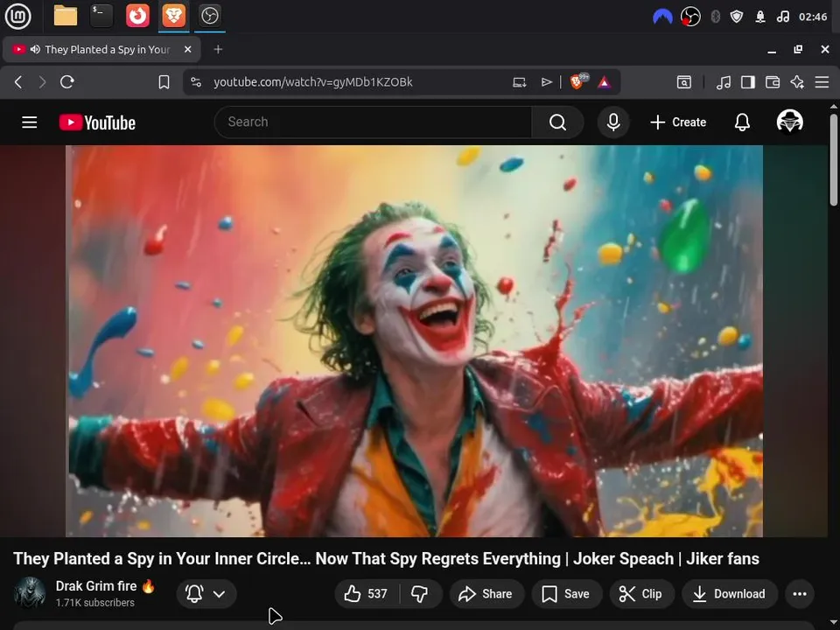Click the Joker video player

[414, 340]
